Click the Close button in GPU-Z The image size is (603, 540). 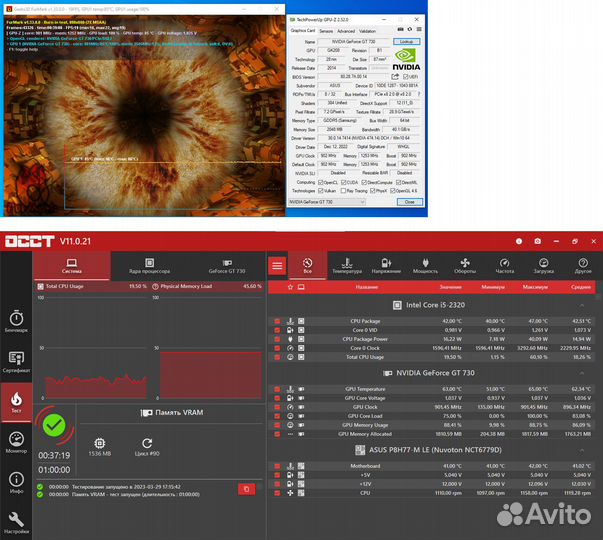[410, 202]
